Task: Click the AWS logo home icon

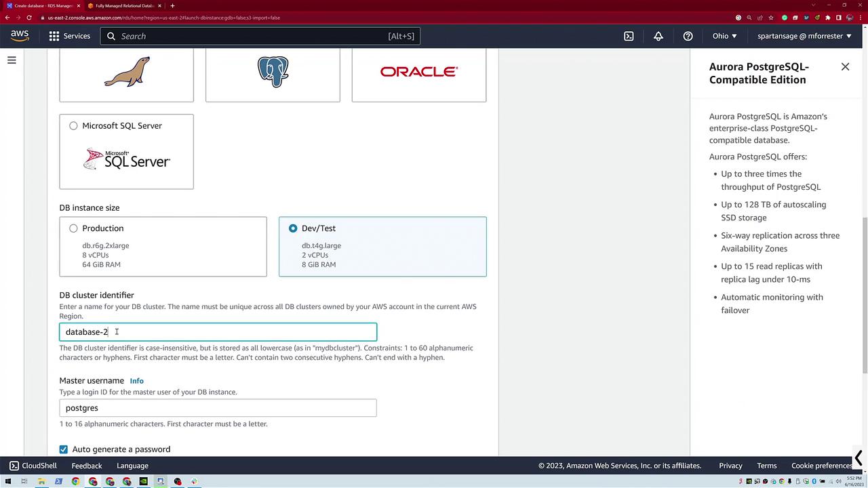Action: click(x=20, y=36)
